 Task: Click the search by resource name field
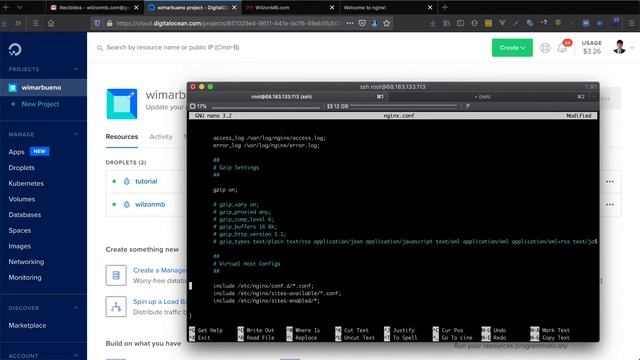[x=173, y=47]
